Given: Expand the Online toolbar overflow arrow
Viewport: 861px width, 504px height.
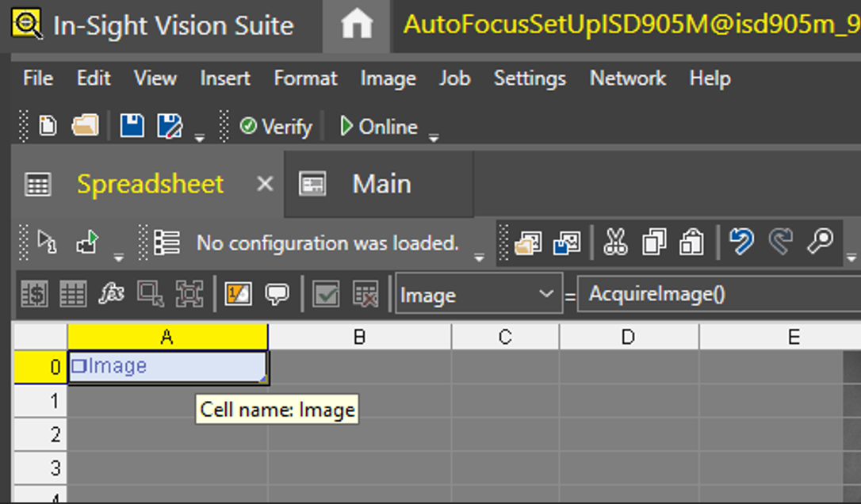Looking at the screenshot, I should [x=434, y=138].
